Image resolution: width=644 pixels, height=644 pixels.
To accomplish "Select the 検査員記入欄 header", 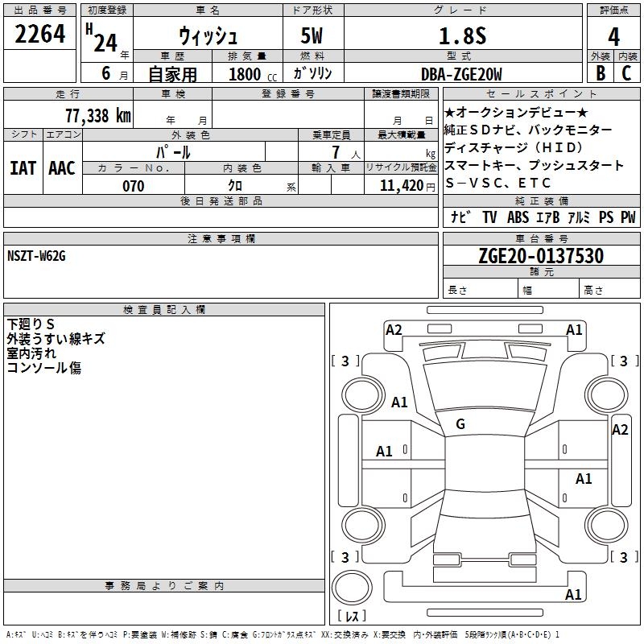I will click(x=164, y=310).
